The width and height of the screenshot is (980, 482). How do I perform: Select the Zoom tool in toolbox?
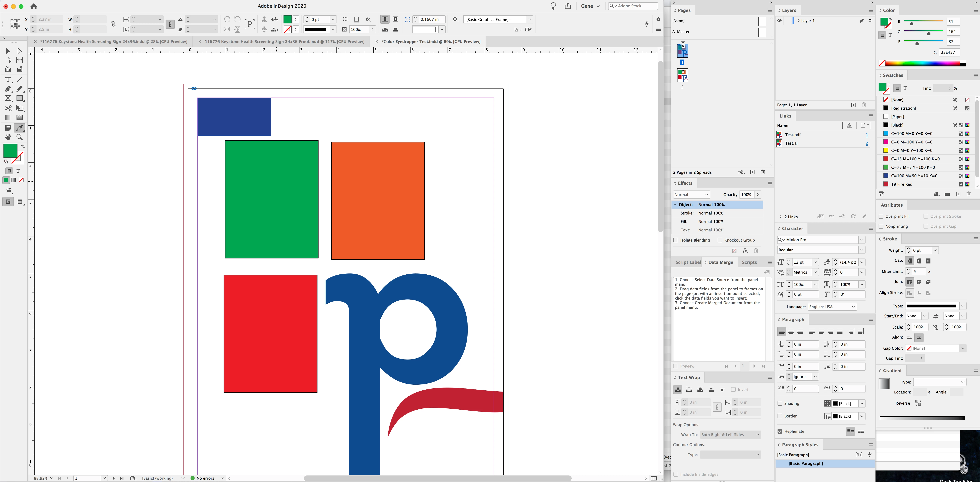[19, 137]
